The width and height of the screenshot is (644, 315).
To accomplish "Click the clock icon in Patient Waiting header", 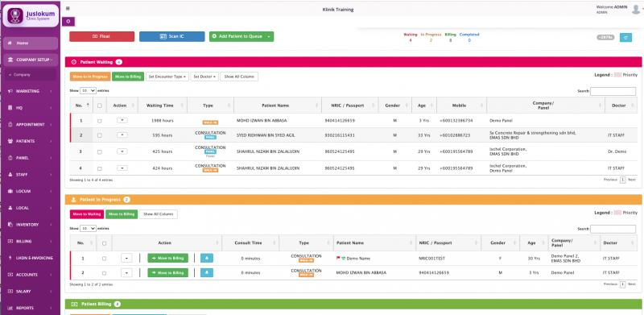I will pos(74,62).
